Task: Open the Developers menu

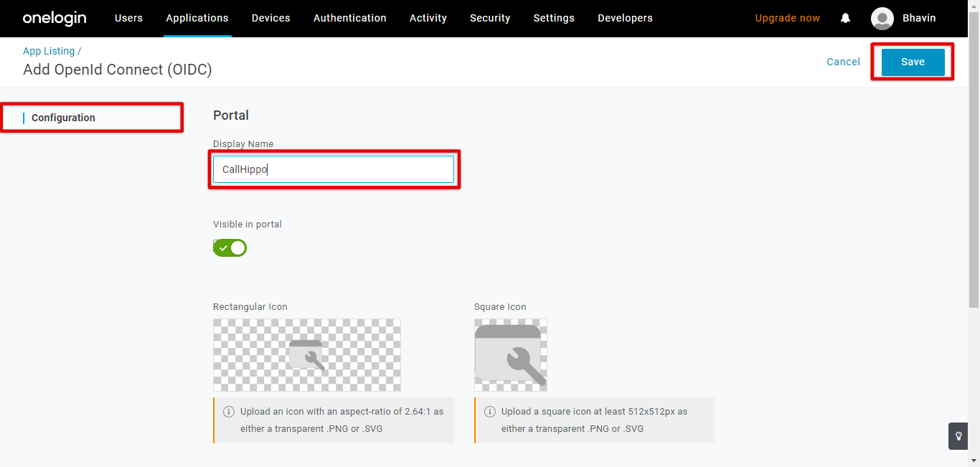Action: (625, 18)
